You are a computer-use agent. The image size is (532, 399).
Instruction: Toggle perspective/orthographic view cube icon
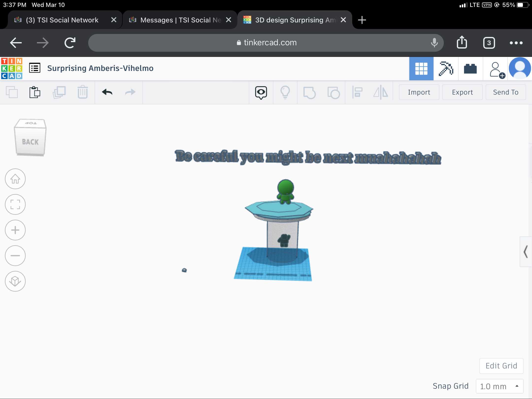click(x=15, y=281)
